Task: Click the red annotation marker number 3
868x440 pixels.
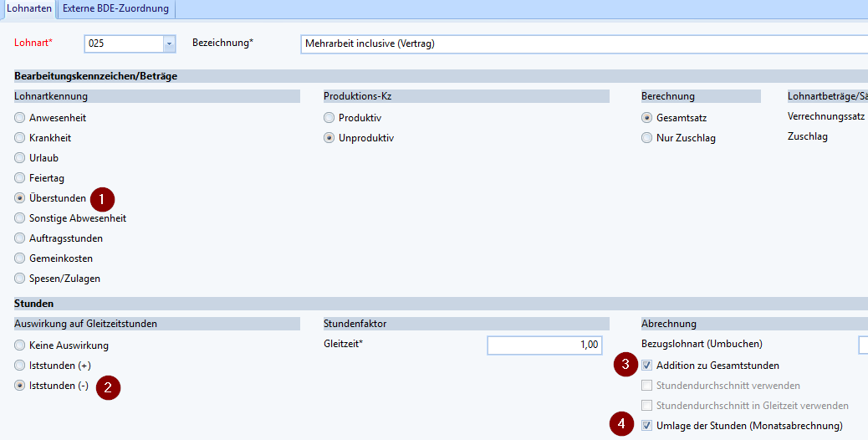Action: click(625, 365)
